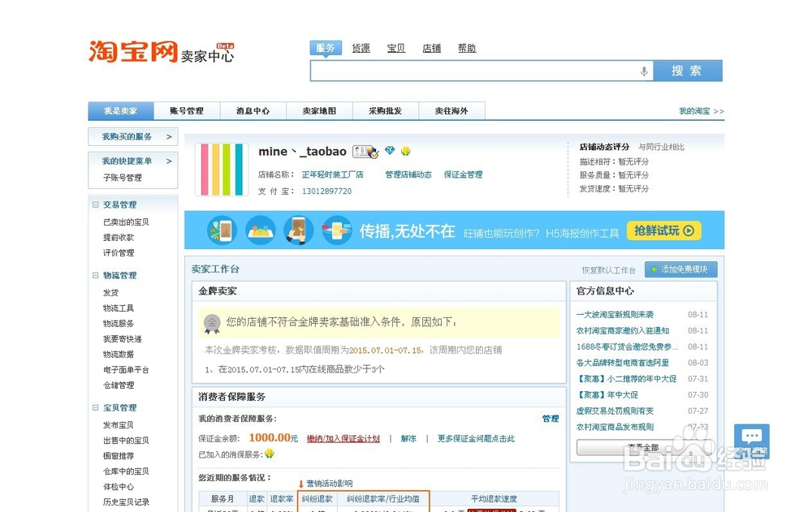Click 保证金管理 link

tap(463, 174)
